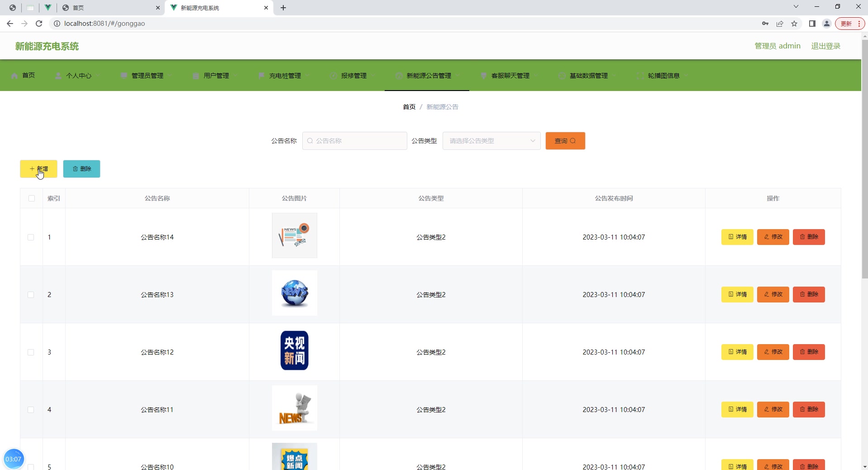
Task: Click the scrollbar up arrow at the top right
Action: tap(864, 36)
